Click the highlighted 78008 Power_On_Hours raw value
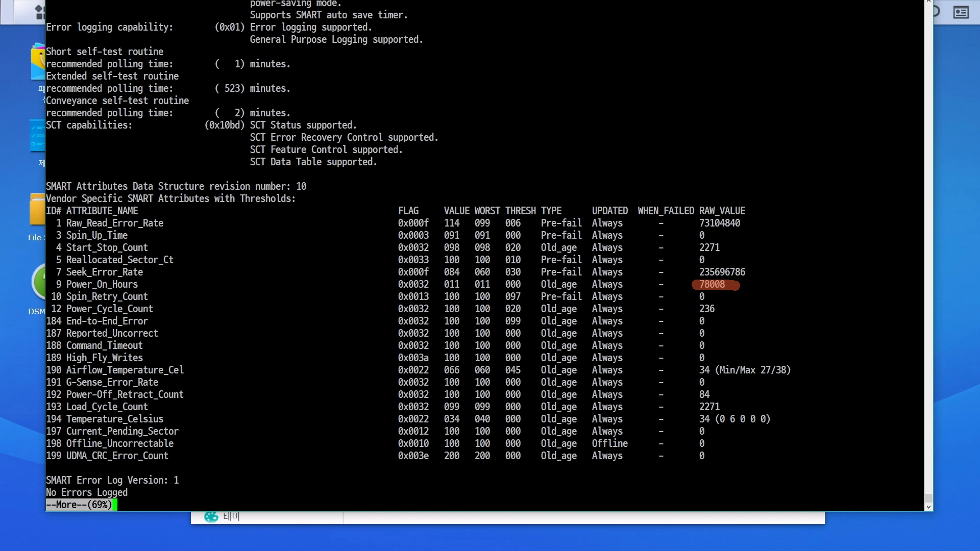Screen dimensions: 980x551 tap(712, 284)
